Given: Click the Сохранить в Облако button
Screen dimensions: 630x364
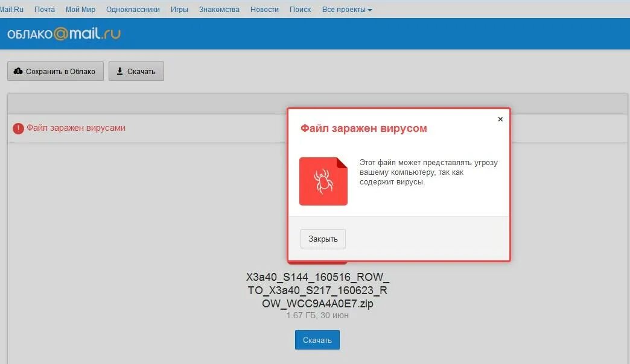Looking at the screenshot, I should [55, 71].
